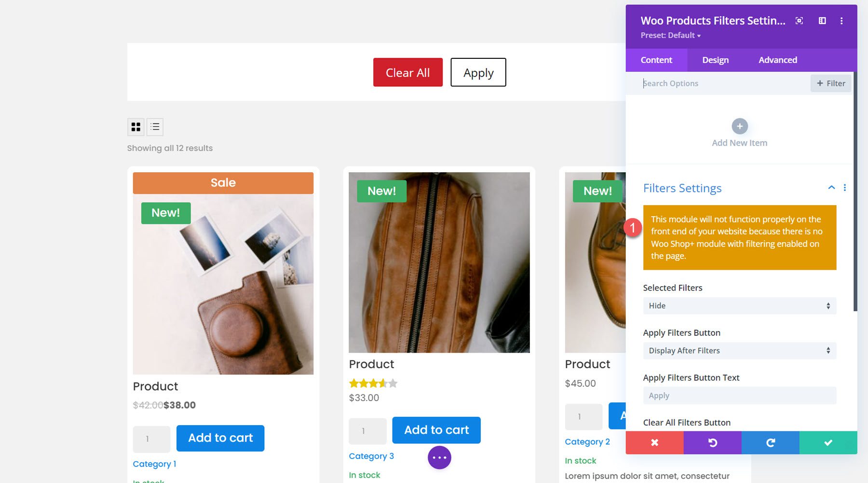Switch modal to side-by-side view
The image size is (868, 483).
[x=822, y=21]
